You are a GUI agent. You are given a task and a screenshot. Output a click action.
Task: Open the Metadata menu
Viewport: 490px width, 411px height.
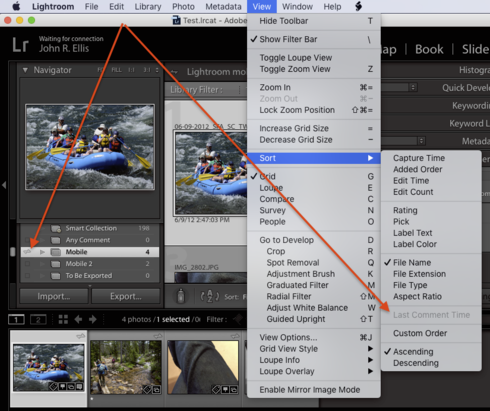pyautogui.click(x=223, y=6)
